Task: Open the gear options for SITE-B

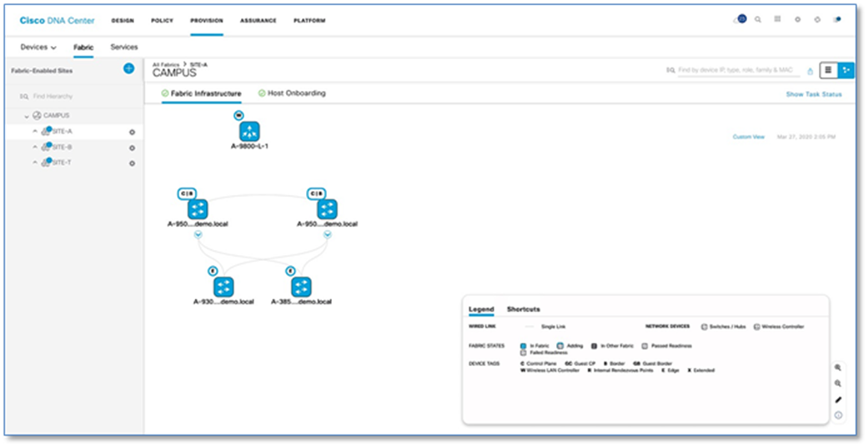Action: (x=132, y=148)
